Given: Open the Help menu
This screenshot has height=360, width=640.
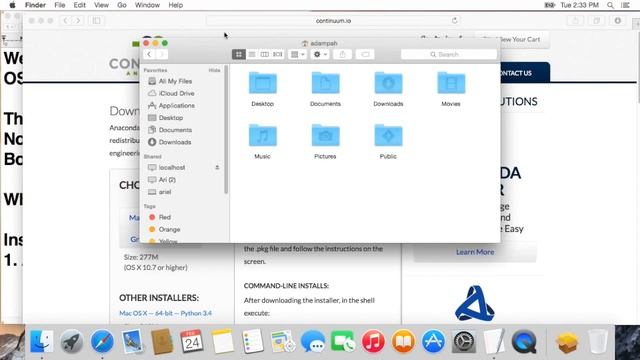Looking at the screenshot, I should [176, 5].
